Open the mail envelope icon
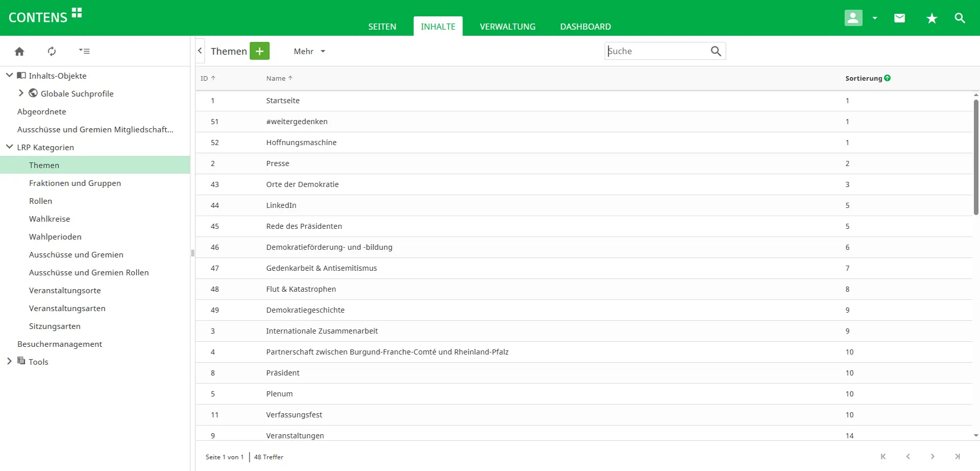Image resolution: width=980 pixels, height=471 pixels. tap(899, 18)
